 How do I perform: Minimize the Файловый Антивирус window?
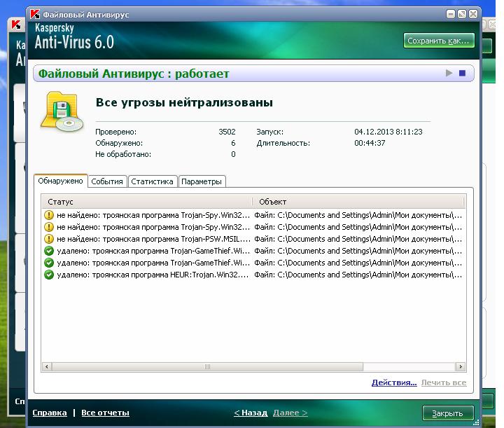point(451,14)
